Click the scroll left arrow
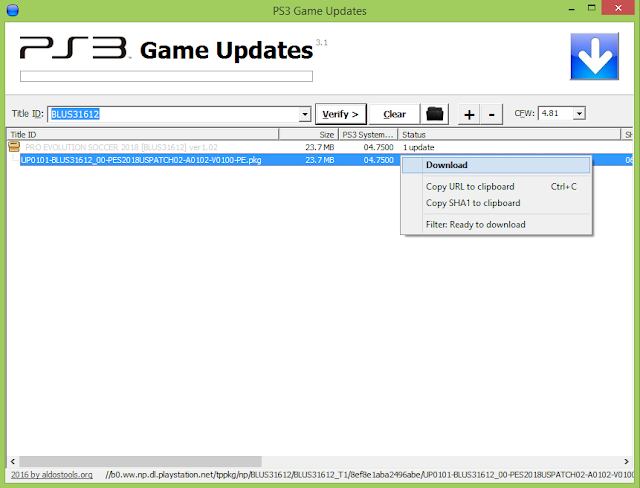 tap(13, 461)
